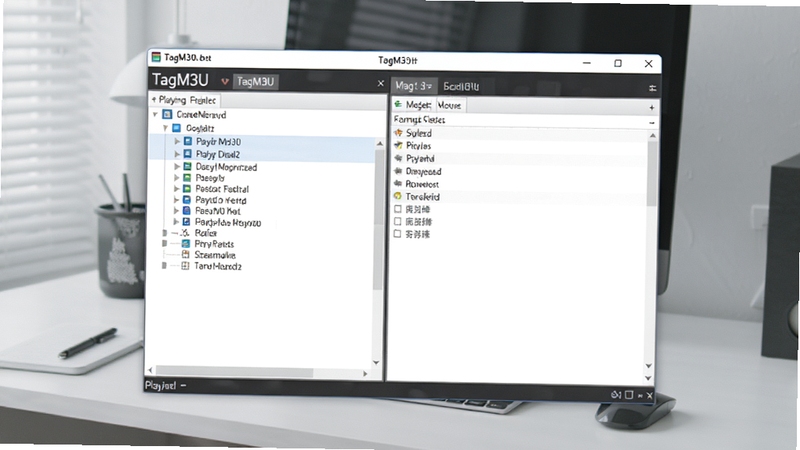Click the green Doeyl Mognrtced icon
This screenshot has height=450, width=800.
coord(187,167)
